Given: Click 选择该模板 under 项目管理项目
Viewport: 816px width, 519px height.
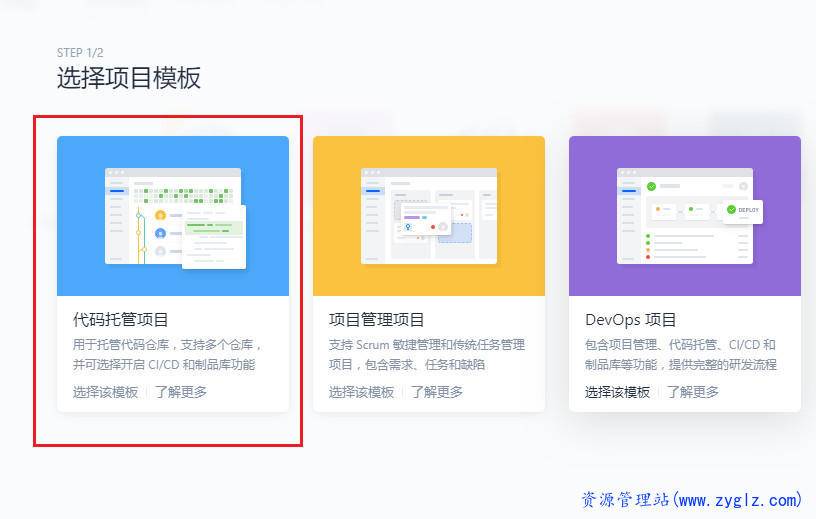Looking at the screenshot, I should click(x=361, y=392).
